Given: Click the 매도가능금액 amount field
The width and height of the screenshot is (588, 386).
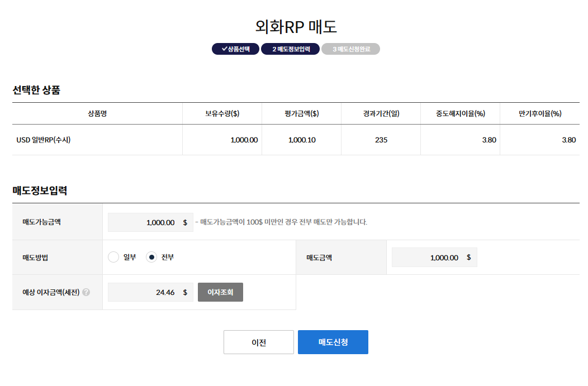Looking at the screenshot, I should 150,222.
